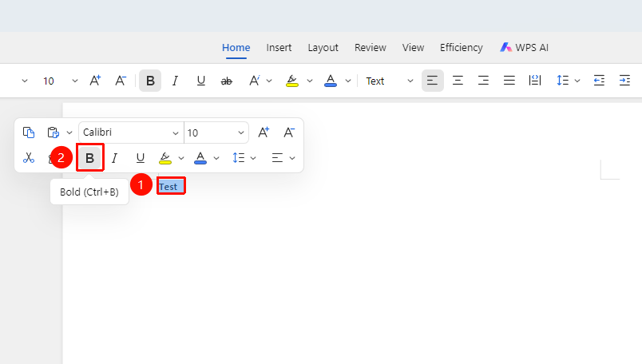This screenshot has height=364, width=642.
Task: Click Underline in floating toolbar
Action: coord(140,157)
